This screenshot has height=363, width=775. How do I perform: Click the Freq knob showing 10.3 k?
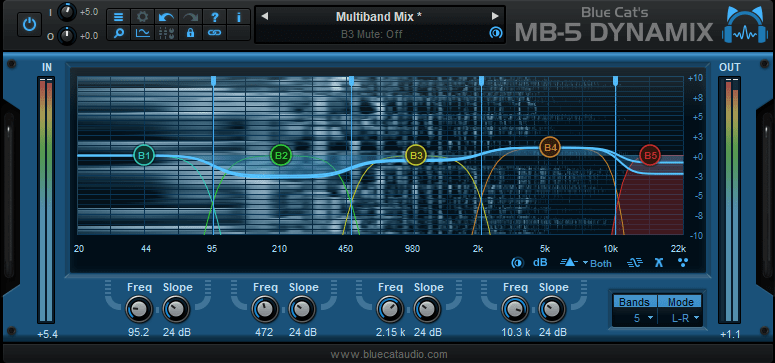coord(515,310)
